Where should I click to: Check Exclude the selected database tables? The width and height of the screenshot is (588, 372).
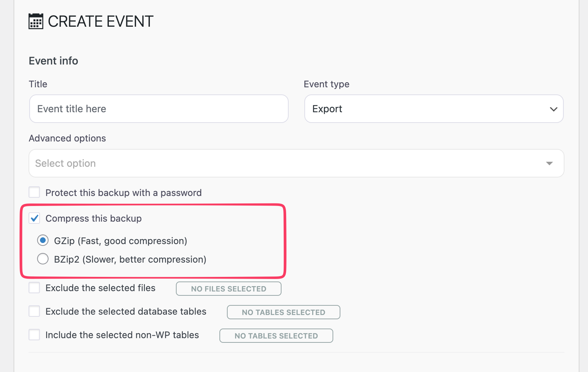[x=34, y=311]
